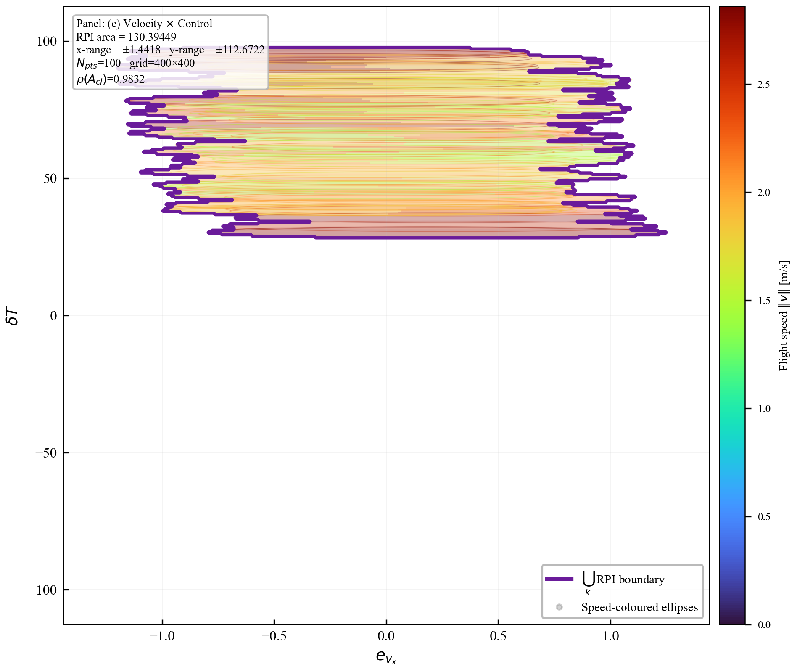Image resolution: width=797 pixels, height=672 pixels.
Task: Click the 'RPI area = 130.39449' annotation text
Action: (126, 37)
